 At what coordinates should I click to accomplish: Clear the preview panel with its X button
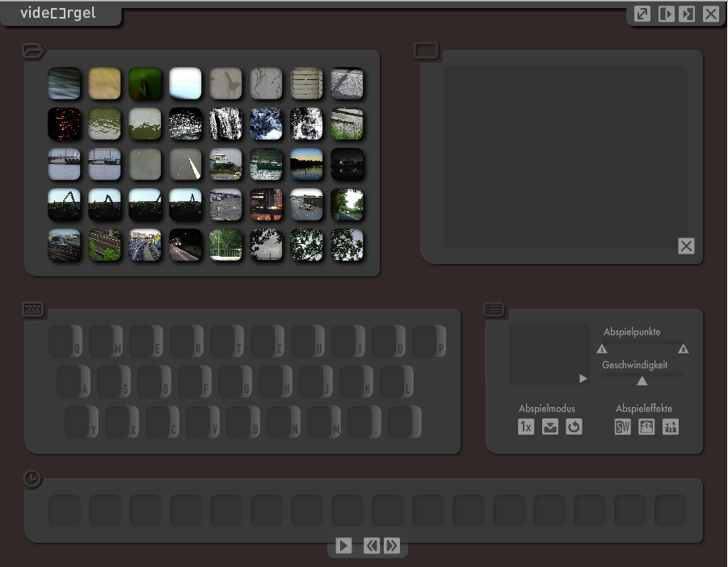pyautogui.click(x=686, y=246)
